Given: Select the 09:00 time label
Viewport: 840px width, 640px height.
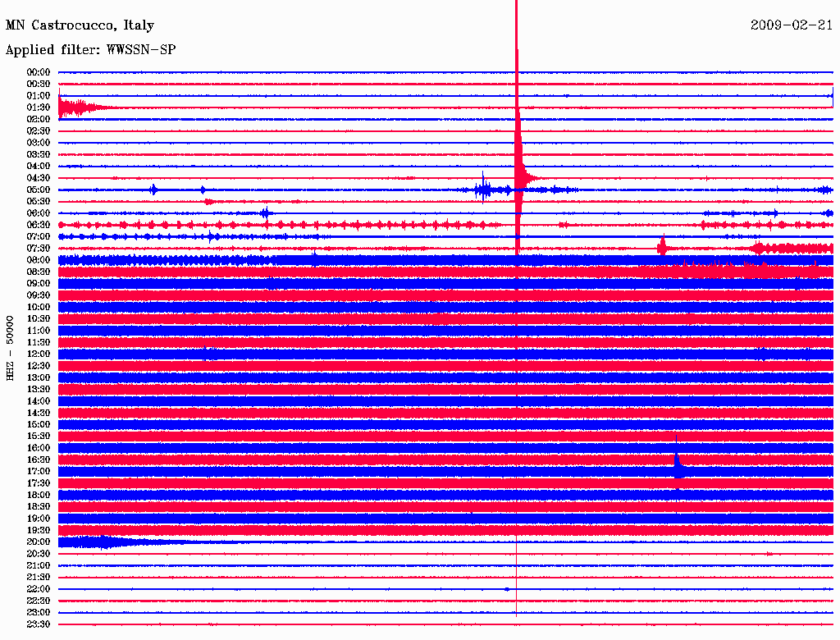Looking at the screenshot, I should click(x=39, y=284).
